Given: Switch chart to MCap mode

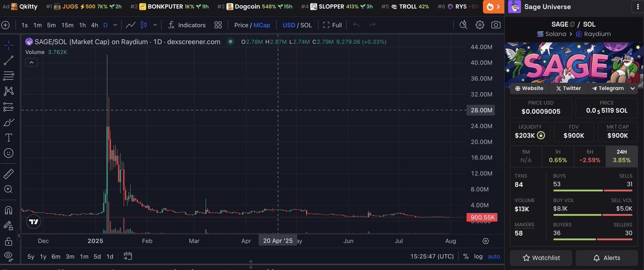Looking at the screenshot, I should click(x=262, y=25).
